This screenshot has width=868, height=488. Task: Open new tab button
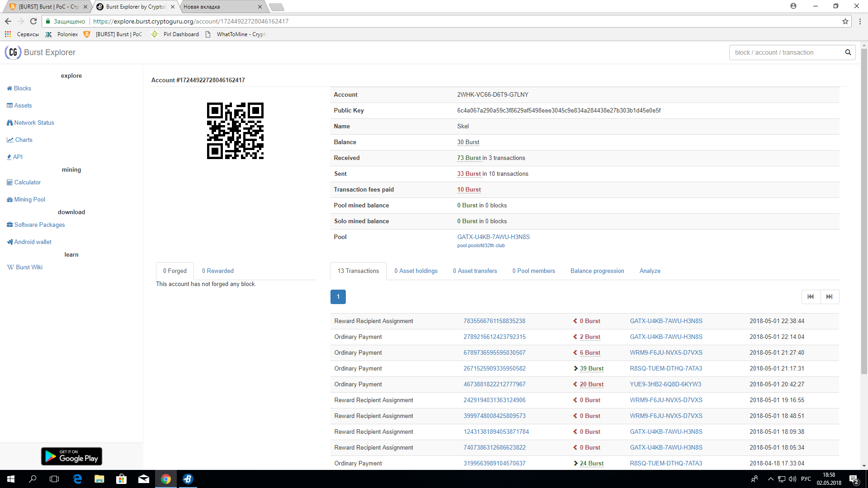pos(276,7)
